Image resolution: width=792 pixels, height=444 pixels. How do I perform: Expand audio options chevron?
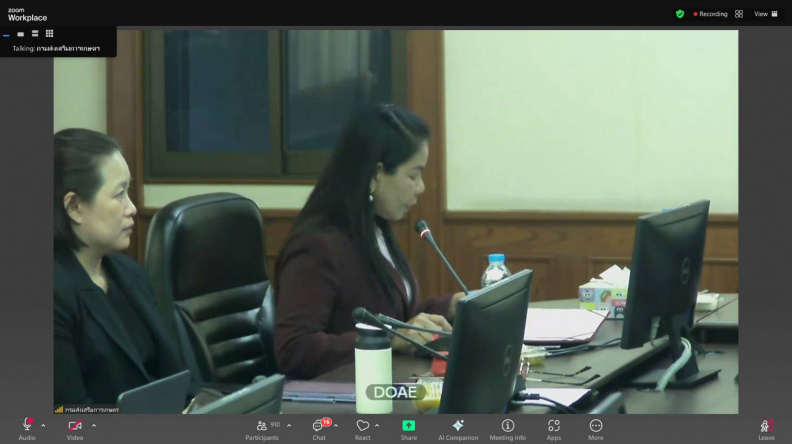tap(43, 426)
